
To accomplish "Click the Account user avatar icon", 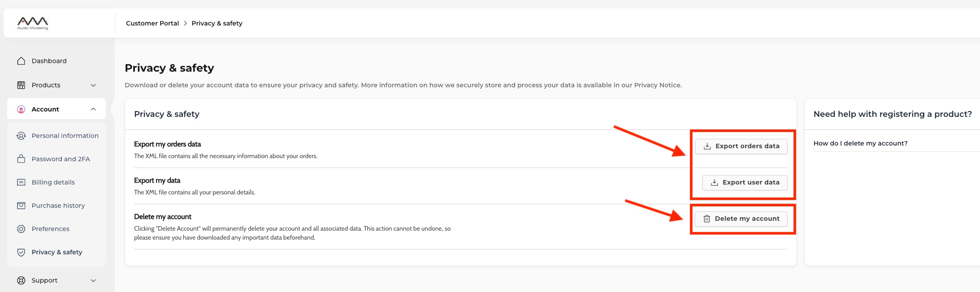I will pos(21,109).
